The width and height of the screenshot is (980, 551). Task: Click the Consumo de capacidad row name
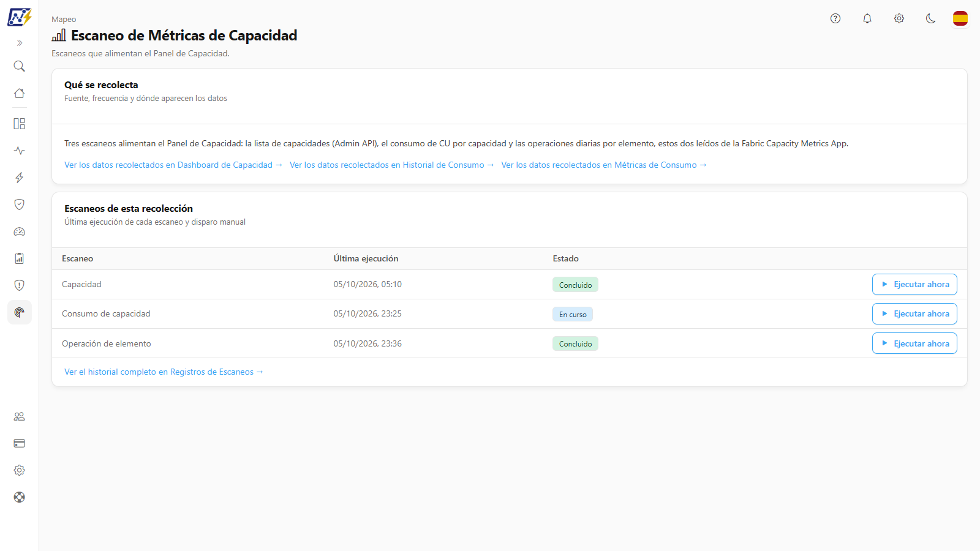pos(106,314)
